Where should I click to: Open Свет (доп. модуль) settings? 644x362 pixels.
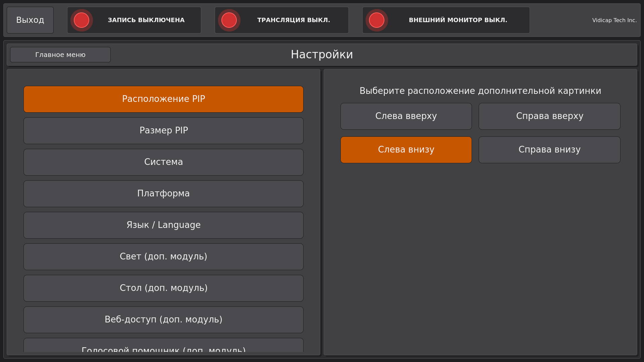click(163, 257)
